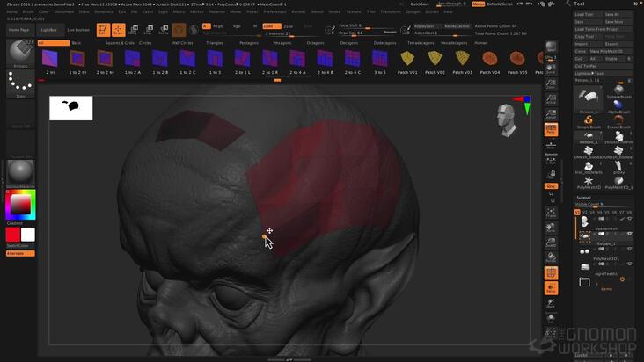
Task: Click the Zoom3D icon
Action: [x=551, y=243]
